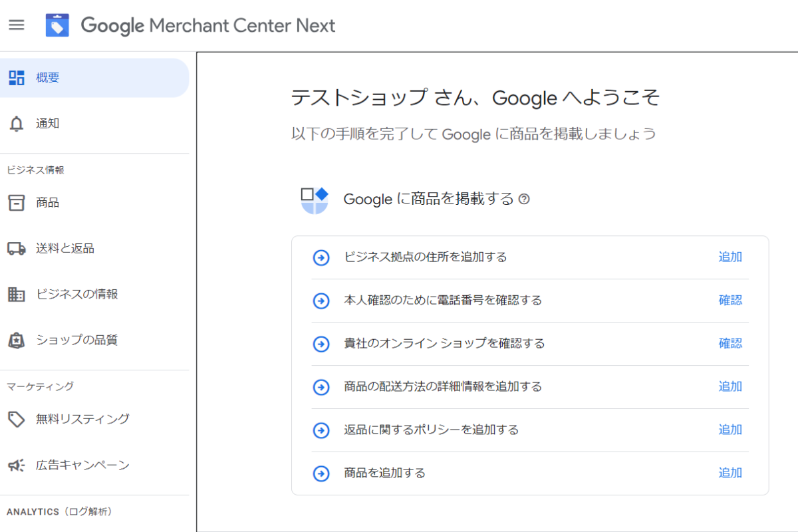Screen dimensions: 798x532
Task: Open 広告キャンペーン in the sidebar
Action: (x=94, y=465)
